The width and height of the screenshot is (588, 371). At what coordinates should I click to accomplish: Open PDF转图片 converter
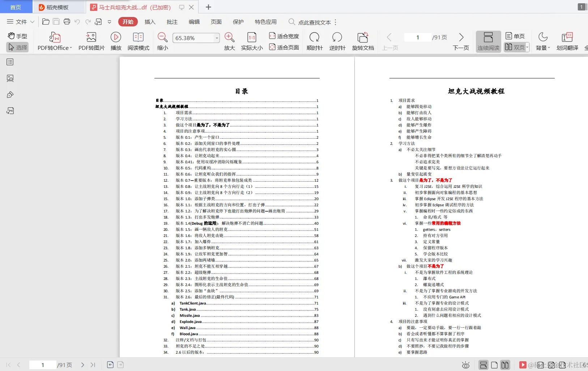point(91,41)
